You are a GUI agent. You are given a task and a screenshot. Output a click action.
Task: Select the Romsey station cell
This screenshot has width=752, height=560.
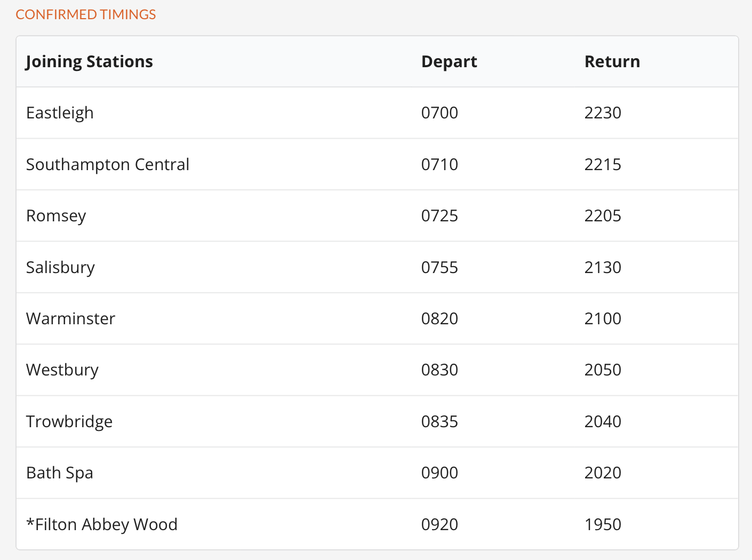point(56,216)
